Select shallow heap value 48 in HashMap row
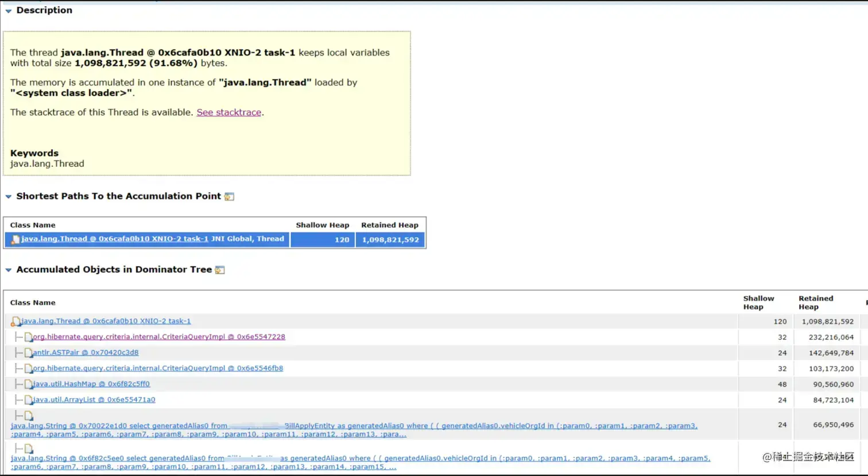The width and height of the screenshot is (868, 476). point(782,384)
